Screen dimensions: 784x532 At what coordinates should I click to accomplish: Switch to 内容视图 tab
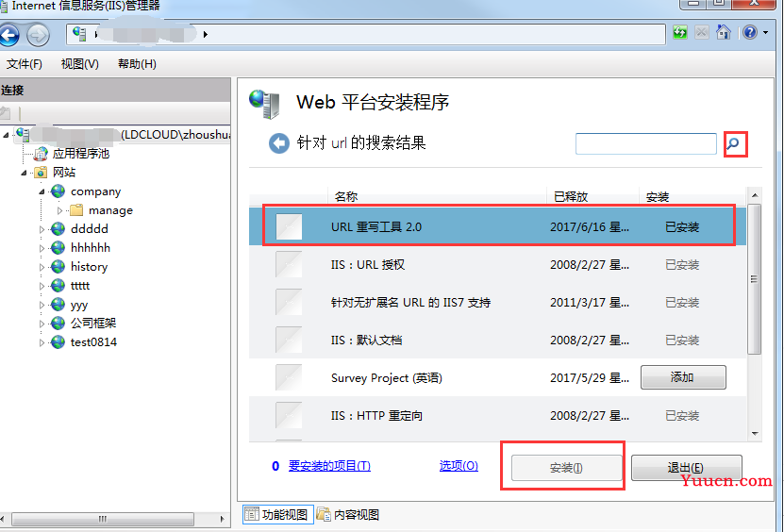click(348, 514)
